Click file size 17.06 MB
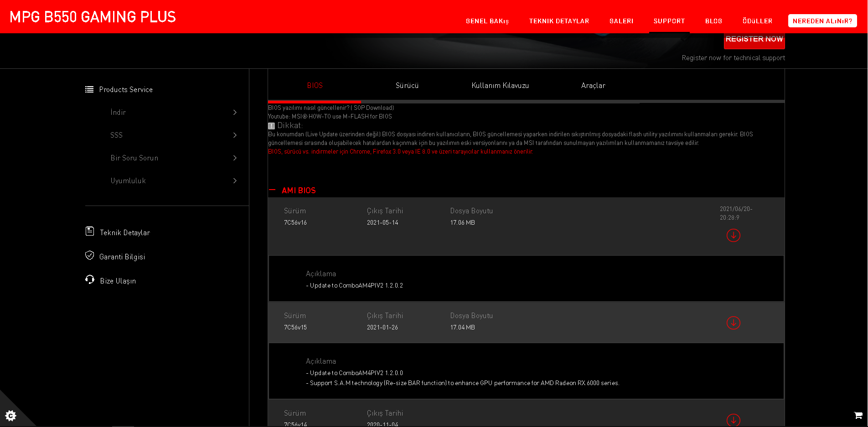Image resolution: width=868 pixels, height=427 pixels. pos(463,223)
